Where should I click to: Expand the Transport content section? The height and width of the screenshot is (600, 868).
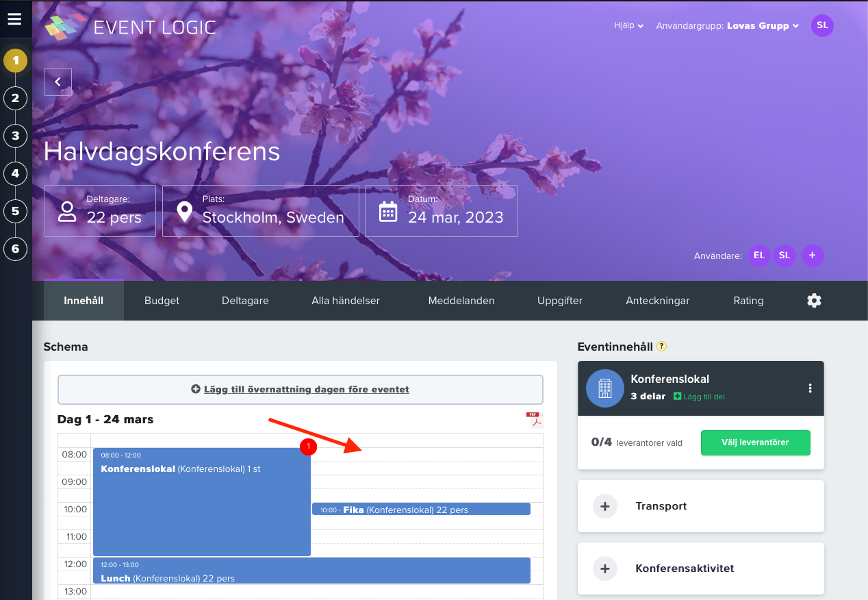700,506
